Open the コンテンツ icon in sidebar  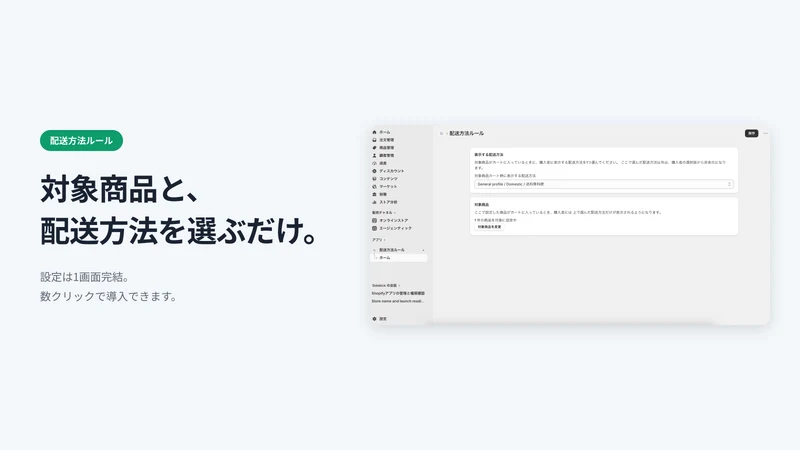point(374,179)
